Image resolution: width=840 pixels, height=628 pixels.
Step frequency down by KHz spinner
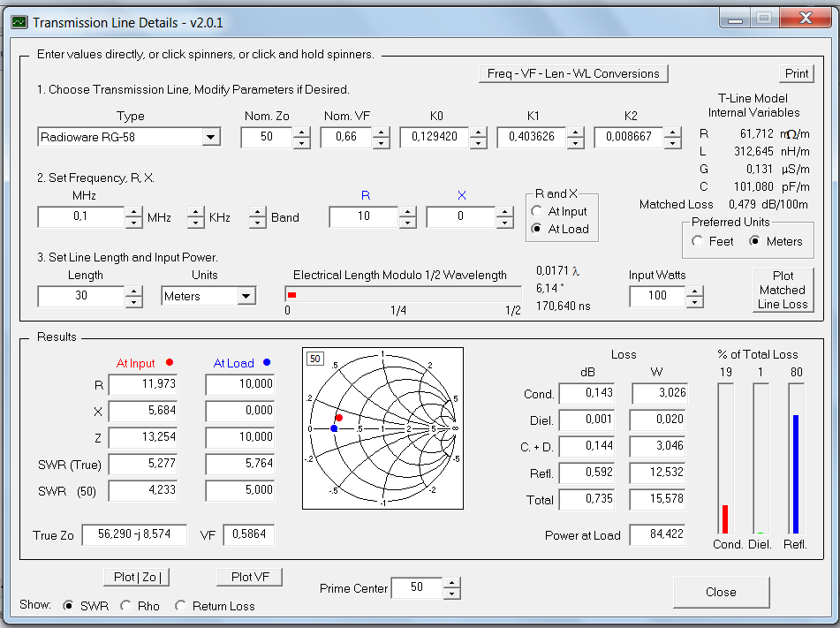[x=195, y=223]
